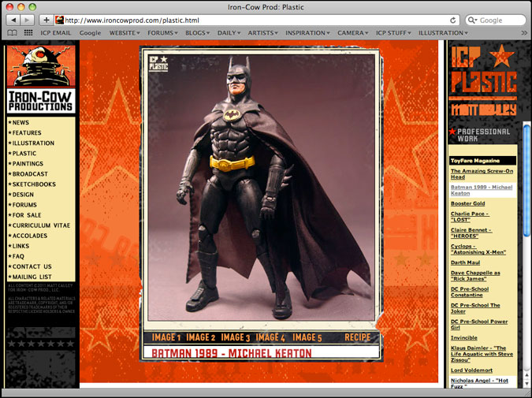Open the Booster Gold link
This screenshot has width=532, height=398.
click(467, 203)
